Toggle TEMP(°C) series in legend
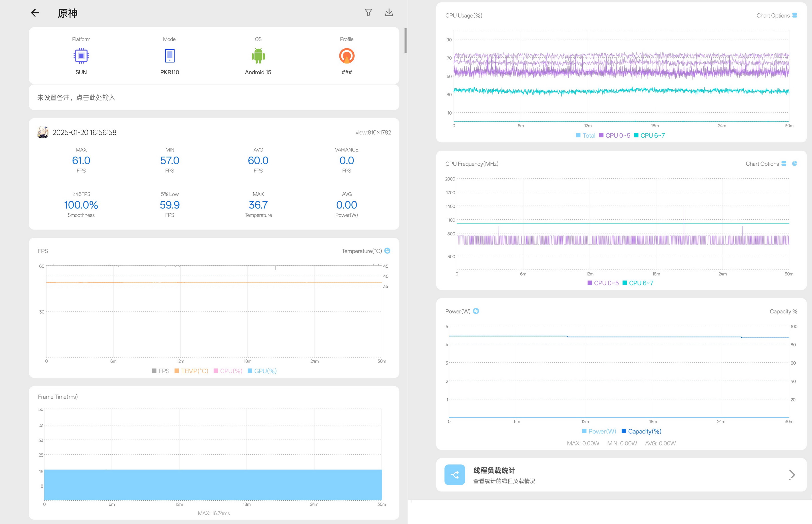This screenshot has width=812, height=524. coord(191,371)
